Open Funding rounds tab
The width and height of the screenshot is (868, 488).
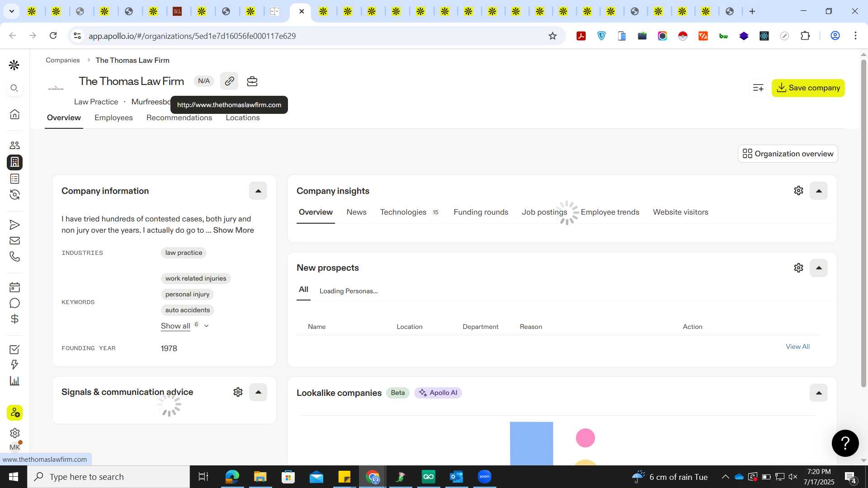click(481, 212)
